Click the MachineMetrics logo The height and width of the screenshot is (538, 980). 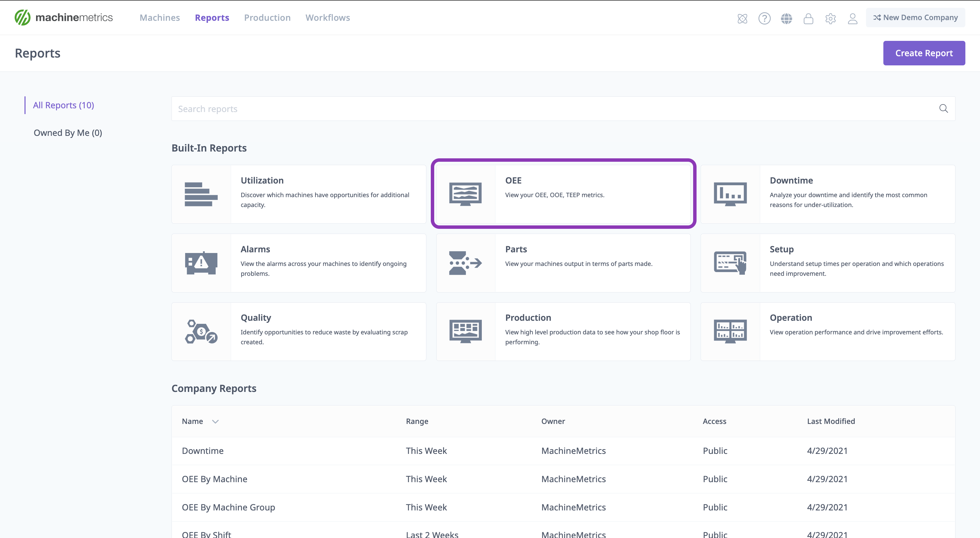tap(64, 17)
